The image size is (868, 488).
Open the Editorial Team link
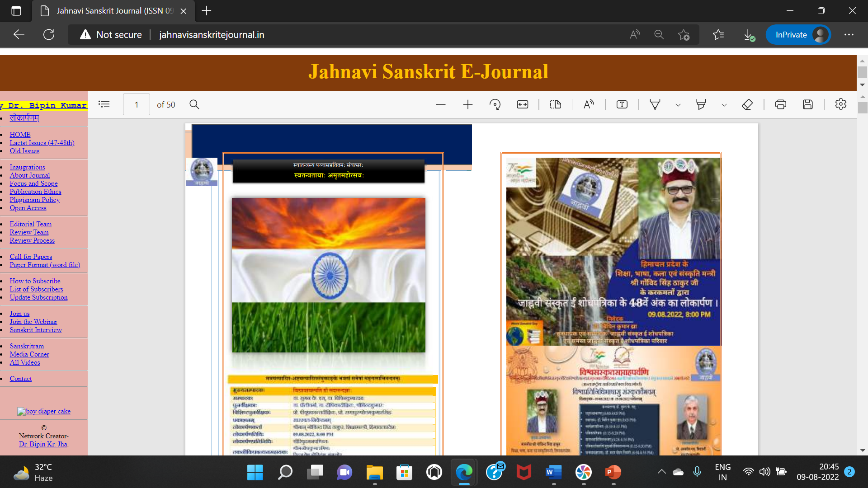tap(31, 224)
